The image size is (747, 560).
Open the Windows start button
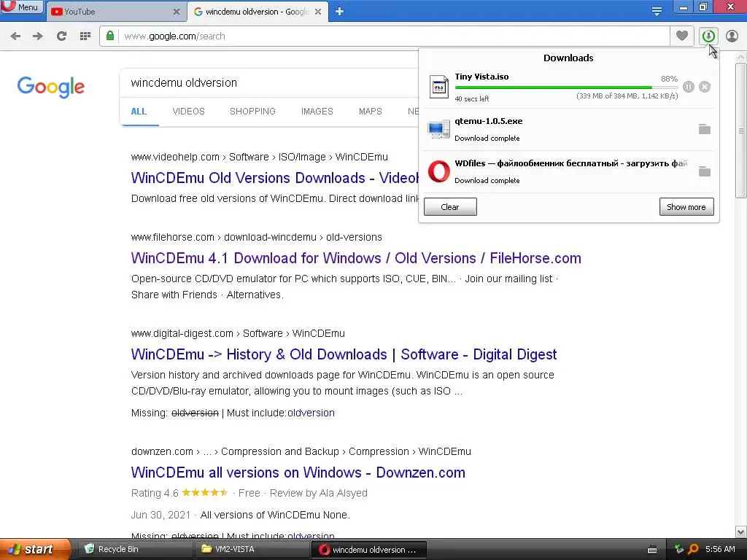(35, 549)
